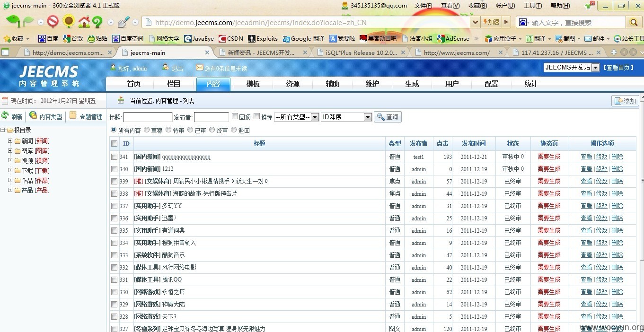Click the 加速 accelerate button
The height and width of the screenshot is (332, 644).
point(491,22)
